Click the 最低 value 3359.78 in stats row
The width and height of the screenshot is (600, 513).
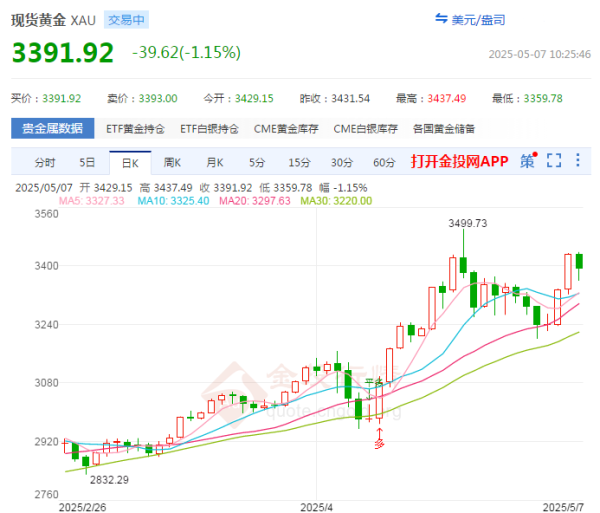[x=543, y=99]
